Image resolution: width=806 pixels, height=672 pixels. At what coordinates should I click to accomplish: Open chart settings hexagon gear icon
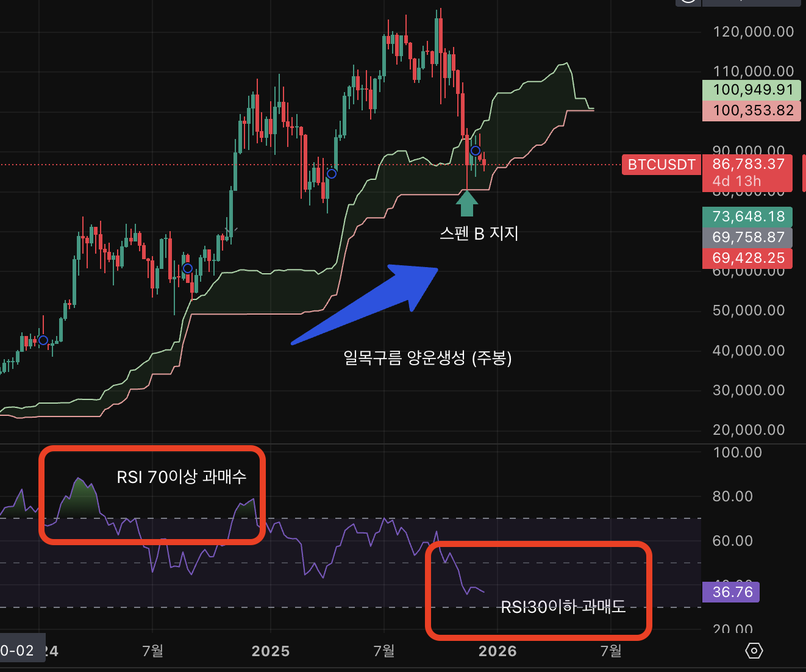(754, 651)
